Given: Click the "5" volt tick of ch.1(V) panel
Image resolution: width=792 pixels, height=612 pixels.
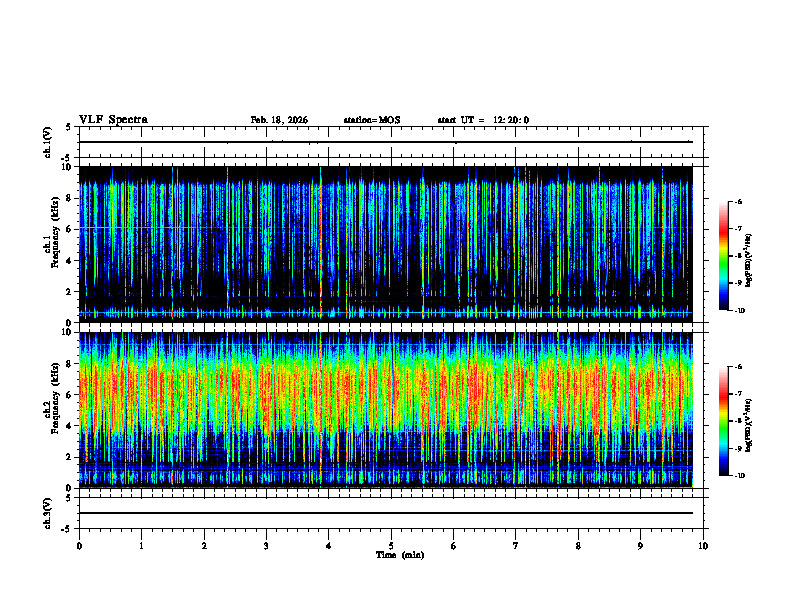Looking at the screenshot, I should coord(68,127).
